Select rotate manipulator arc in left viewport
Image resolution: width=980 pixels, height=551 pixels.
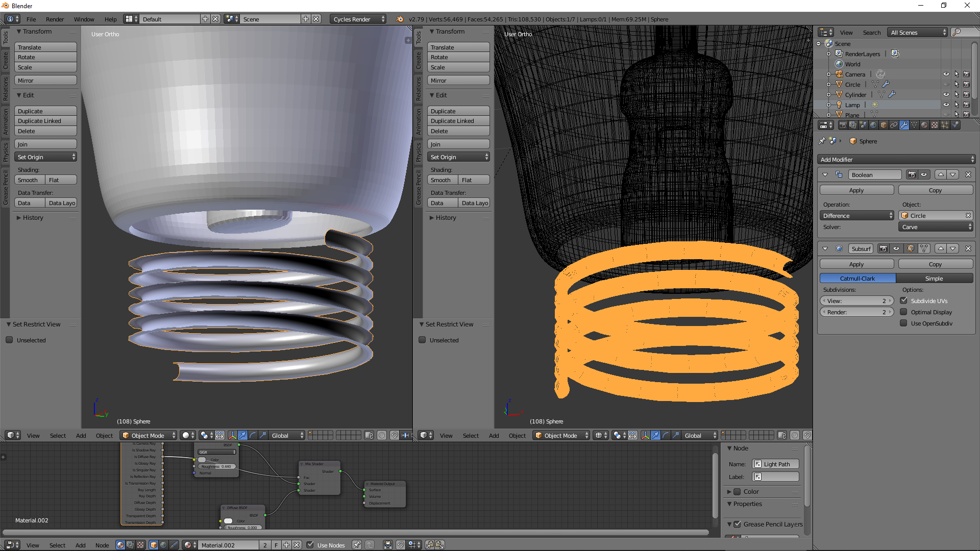(x=253, y=435)
